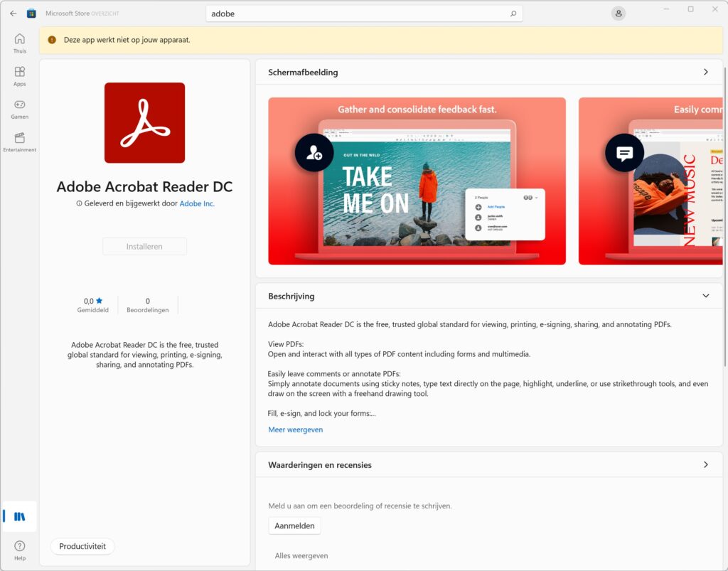The image size is (728, 571).
Task: Click Deze app werkt niet banner text
Action: point(127,40)
